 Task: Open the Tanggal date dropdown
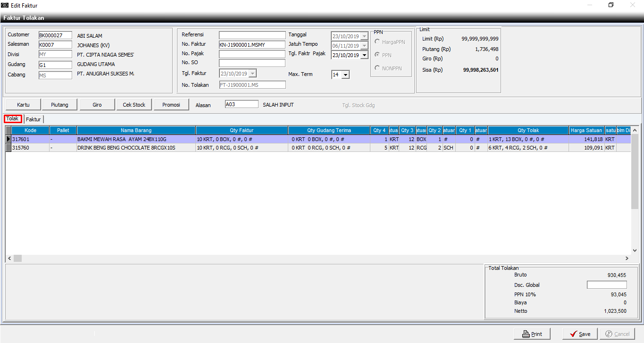364,36
